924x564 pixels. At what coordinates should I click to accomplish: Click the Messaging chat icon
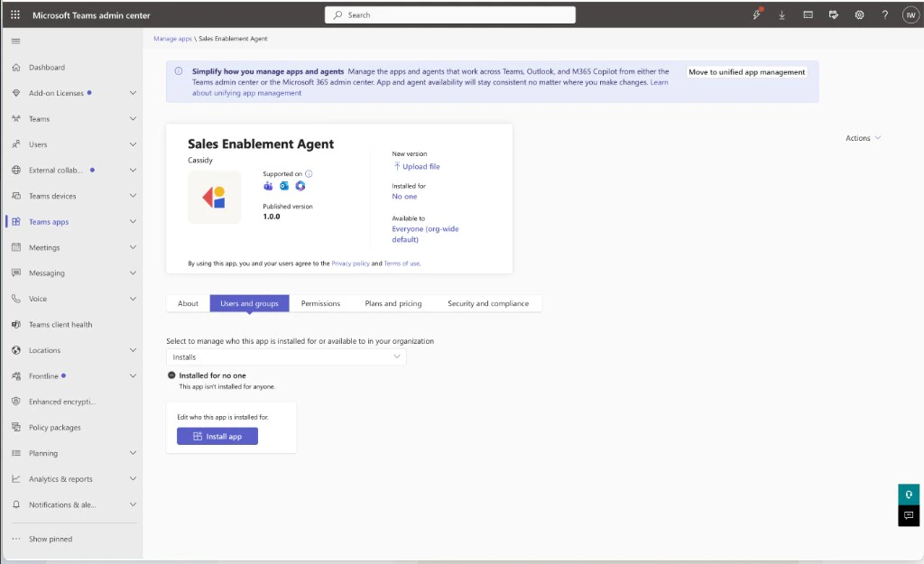click(x=16, y=273)
